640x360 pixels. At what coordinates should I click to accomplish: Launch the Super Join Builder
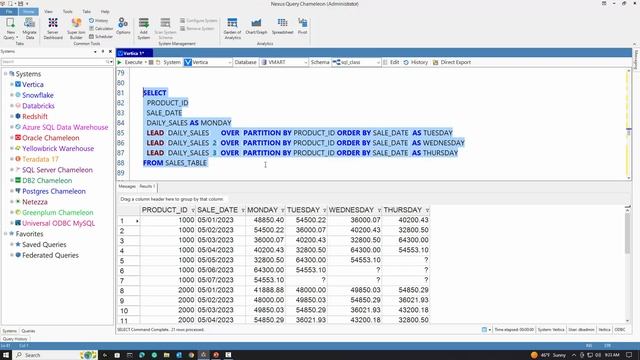coord(76,28)
